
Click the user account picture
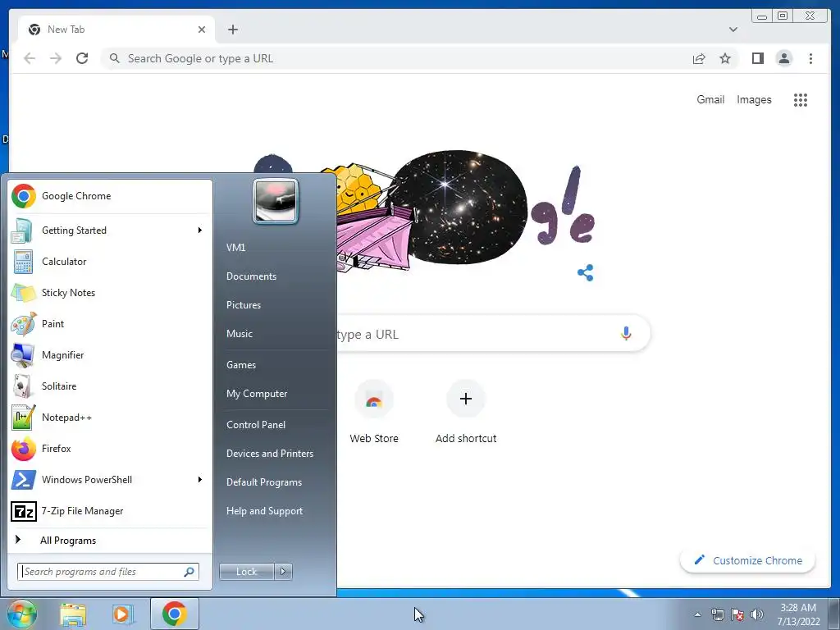pos(276,202)
